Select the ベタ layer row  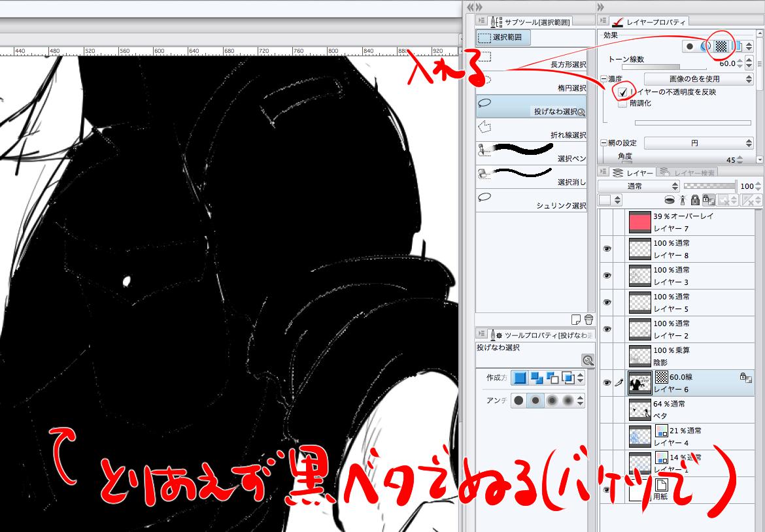(677, 410)
